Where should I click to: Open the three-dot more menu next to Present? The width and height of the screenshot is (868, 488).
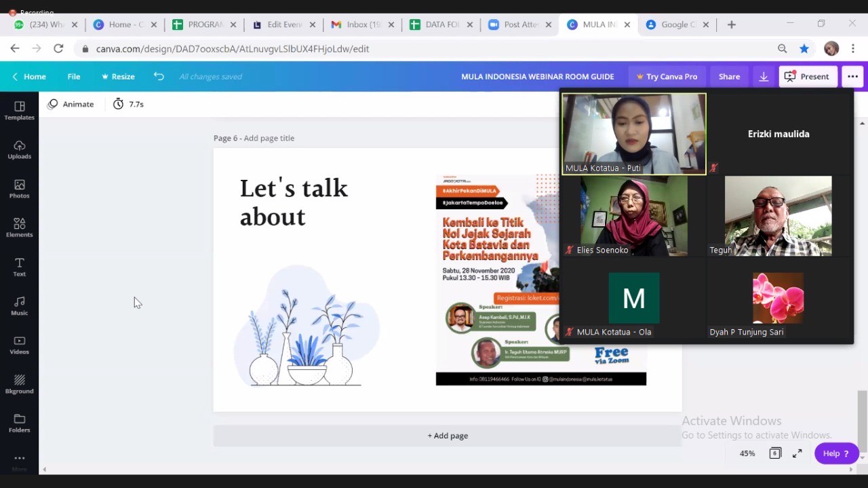point(852,77)
